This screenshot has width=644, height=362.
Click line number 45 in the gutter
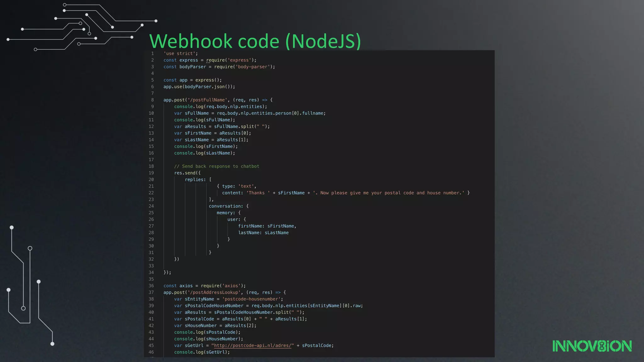151,345
